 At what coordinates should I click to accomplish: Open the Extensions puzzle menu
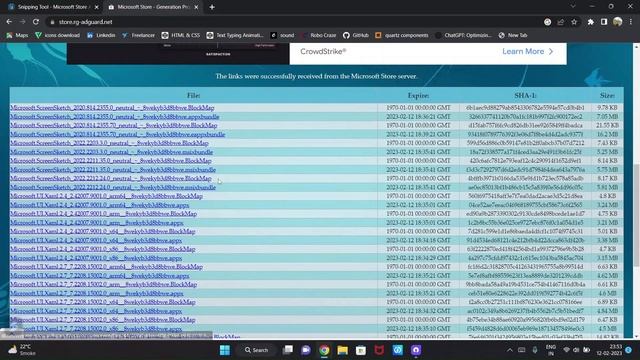click(591, 22)
